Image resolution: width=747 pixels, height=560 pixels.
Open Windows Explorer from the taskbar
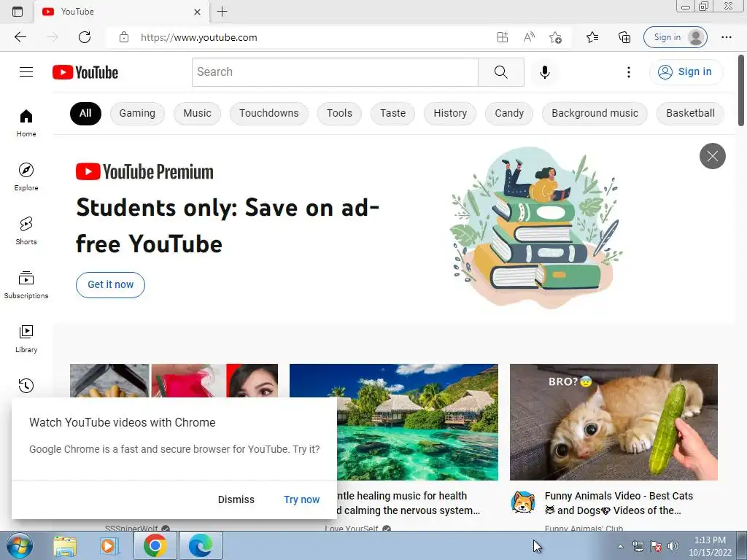65,546
